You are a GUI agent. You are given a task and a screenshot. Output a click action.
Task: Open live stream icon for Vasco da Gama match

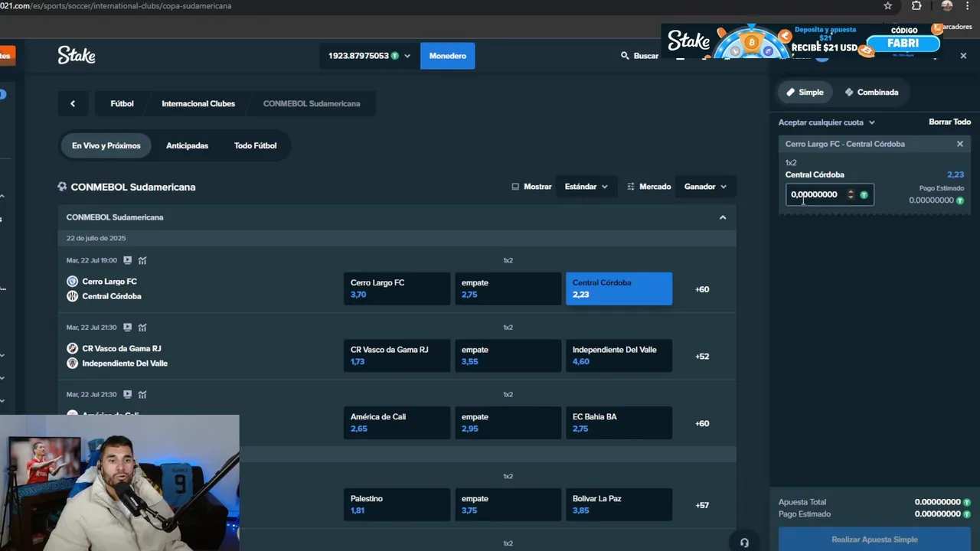coord(127,328)
